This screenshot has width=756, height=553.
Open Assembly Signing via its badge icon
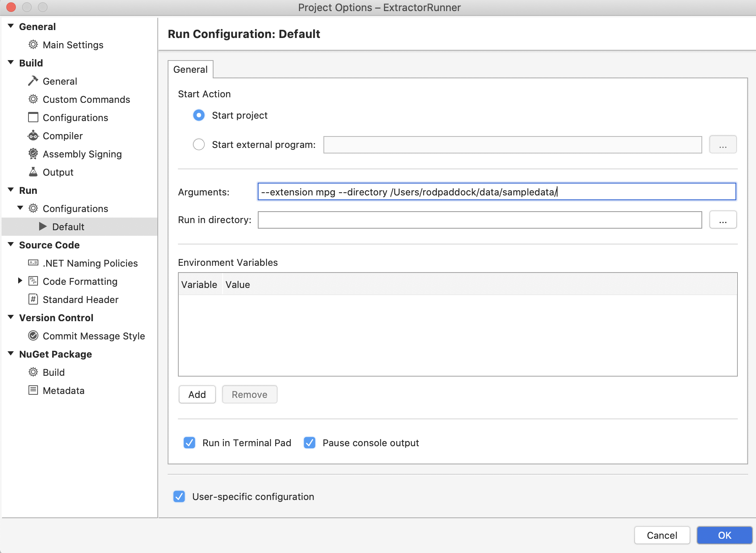click(33, 154)
